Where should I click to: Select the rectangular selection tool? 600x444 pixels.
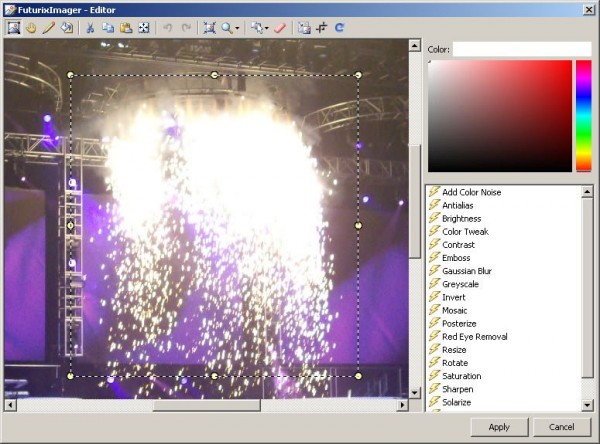[14, 28]
